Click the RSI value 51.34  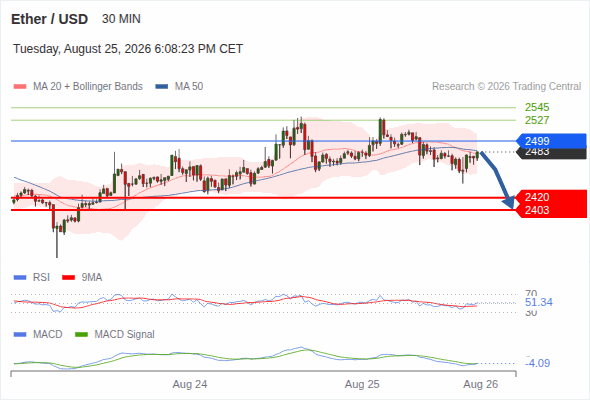click(539, 302)
